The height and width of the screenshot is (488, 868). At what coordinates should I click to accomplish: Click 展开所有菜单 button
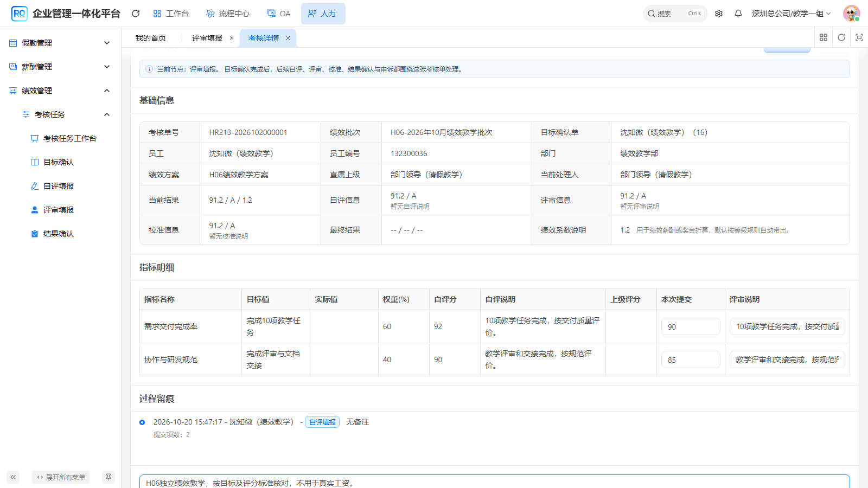click(x=61, y=477)
